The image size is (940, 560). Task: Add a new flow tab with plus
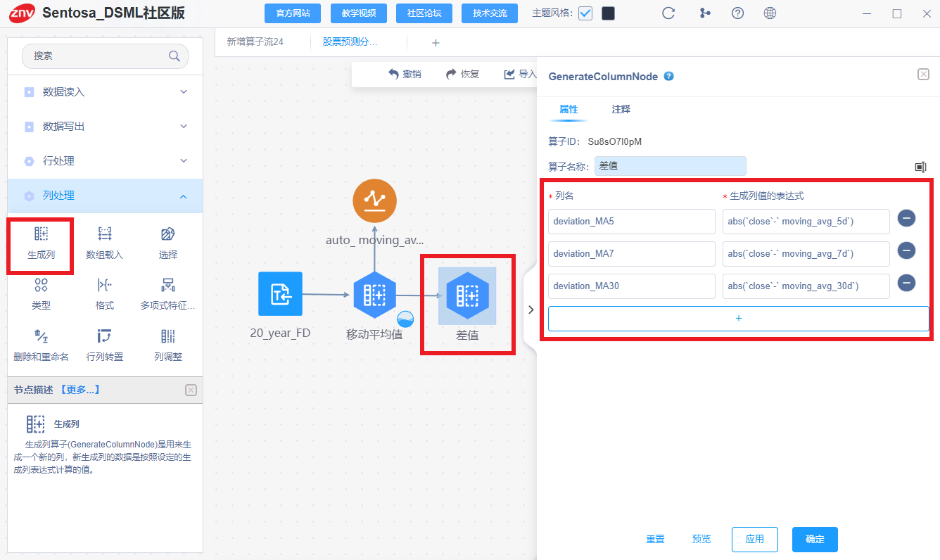[436, 43]
